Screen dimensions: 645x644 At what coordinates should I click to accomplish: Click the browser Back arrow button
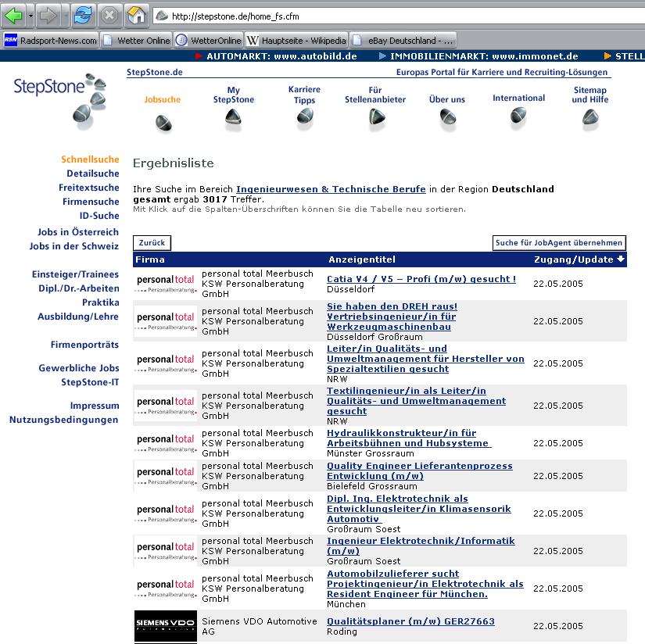click(13, 16)
